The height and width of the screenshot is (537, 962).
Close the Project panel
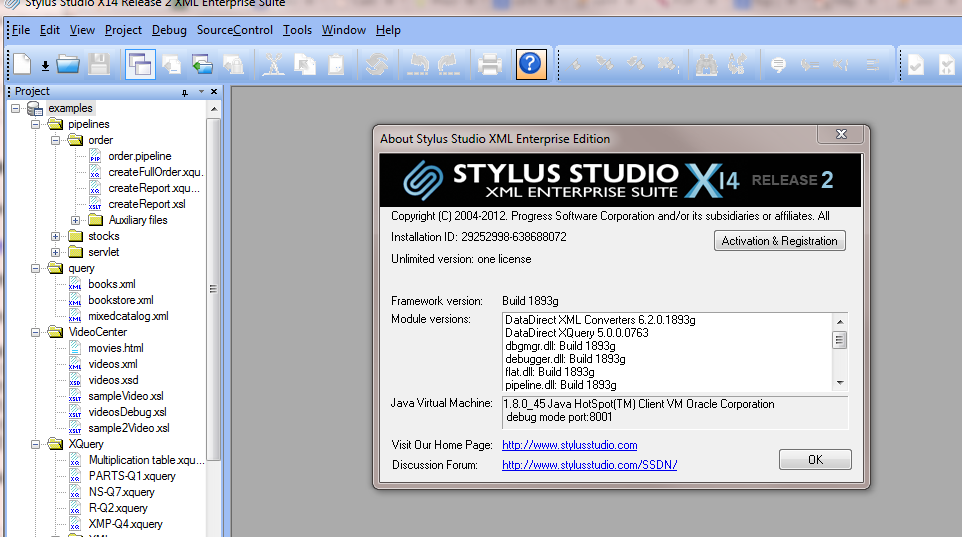click(x=214, y=91)
